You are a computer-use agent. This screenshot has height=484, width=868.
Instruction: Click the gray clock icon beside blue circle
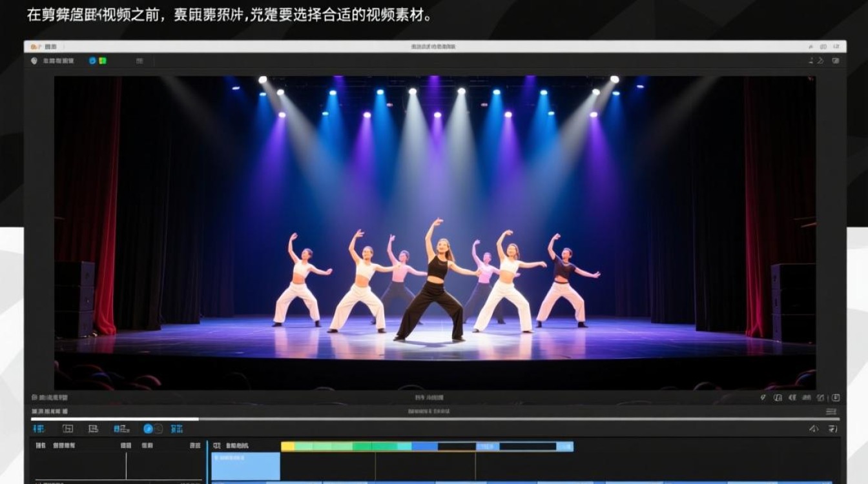coord(158,429)
